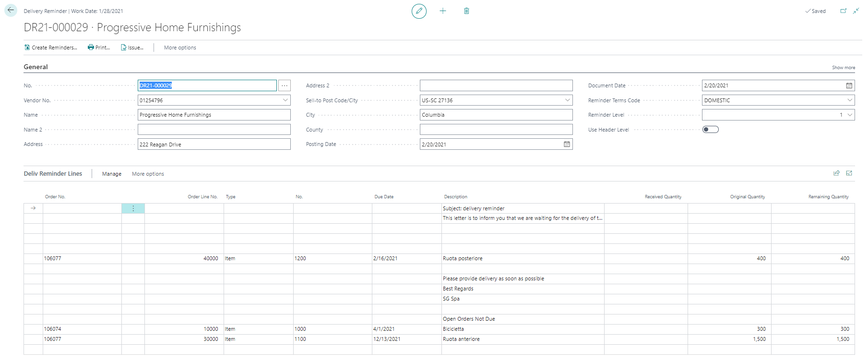Click the plus icon to create new reminder

tap(443, 11)
